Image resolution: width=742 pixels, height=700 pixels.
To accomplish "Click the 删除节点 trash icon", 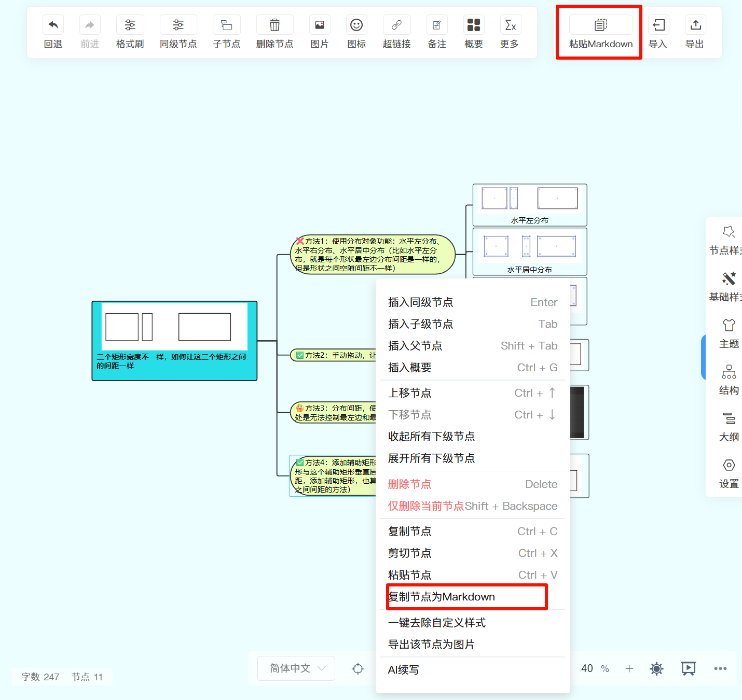I will click(x=275, y=25).
